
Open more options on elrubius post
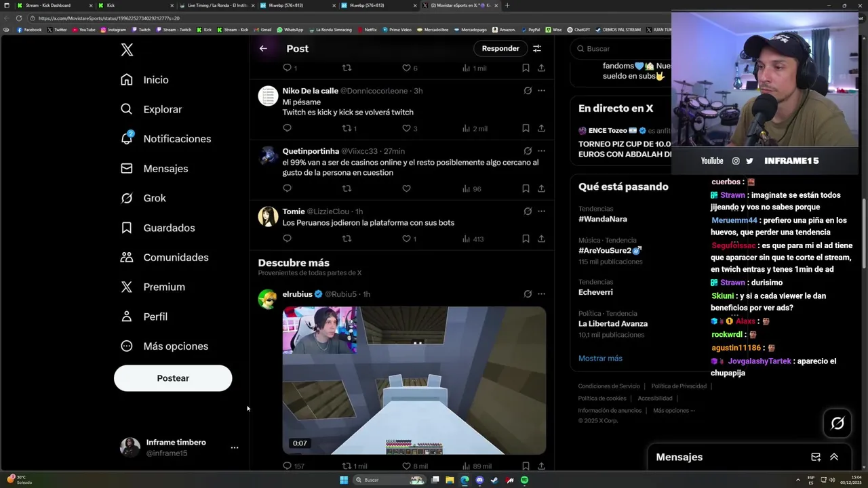(541, 293)
